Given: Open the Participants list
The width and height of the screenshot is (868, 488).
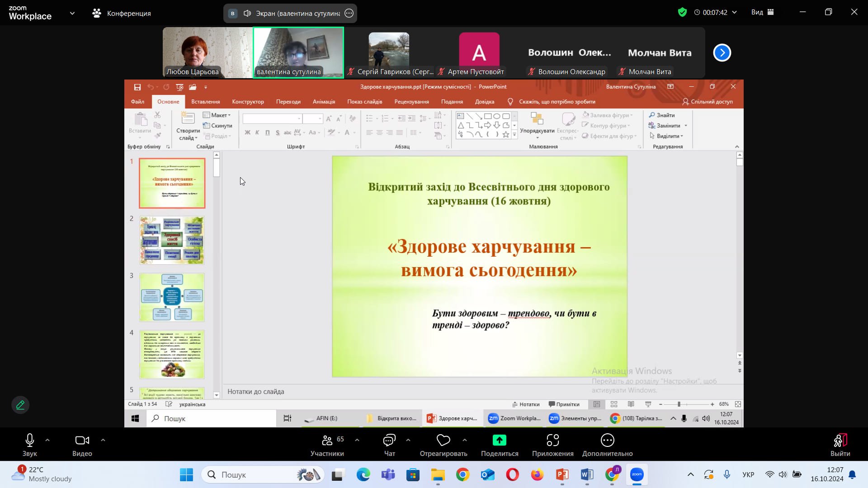Looking at the screenshot, I should coord(327,440).
